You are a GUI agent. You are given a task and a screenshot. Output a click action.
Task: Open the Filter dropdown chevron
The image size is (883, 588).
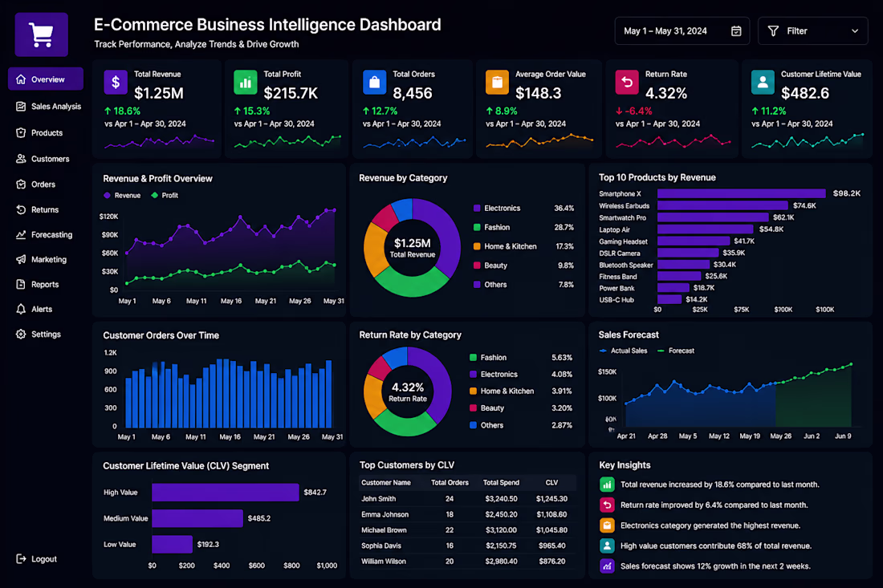(x=855, y=31)
